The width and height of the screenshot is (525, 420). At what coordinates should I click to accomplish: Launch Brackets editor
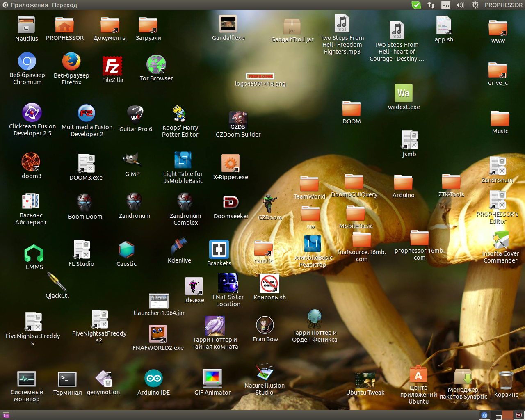219,249
